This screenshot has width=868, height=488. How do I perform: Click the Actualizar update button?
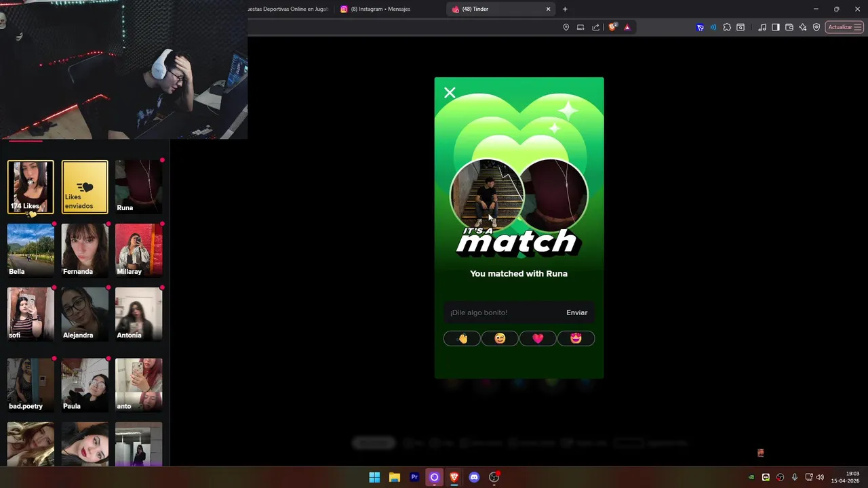click(844, 27)
